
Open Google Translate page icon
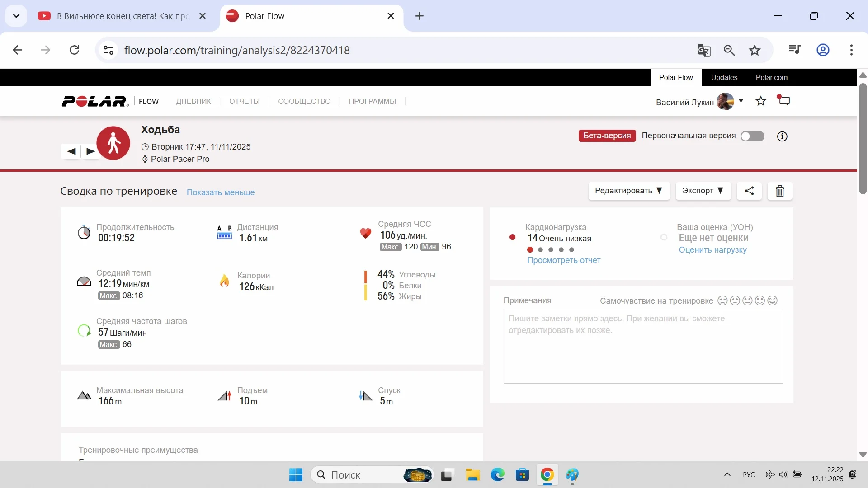tap(704, 50)
